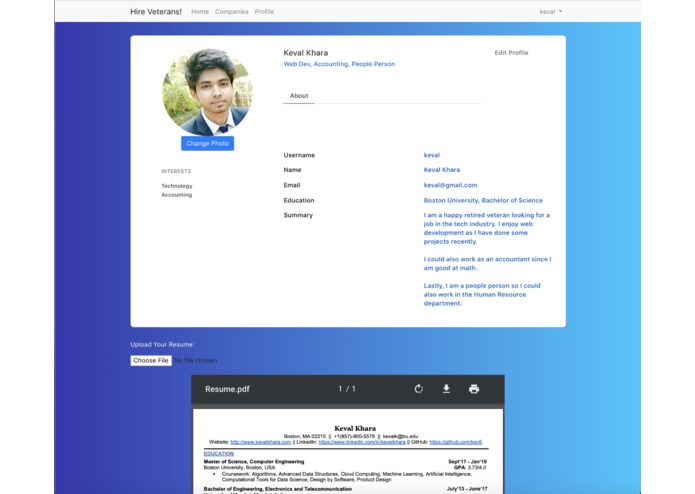Select the About tab
695x494 pixels.
[299, 96]
